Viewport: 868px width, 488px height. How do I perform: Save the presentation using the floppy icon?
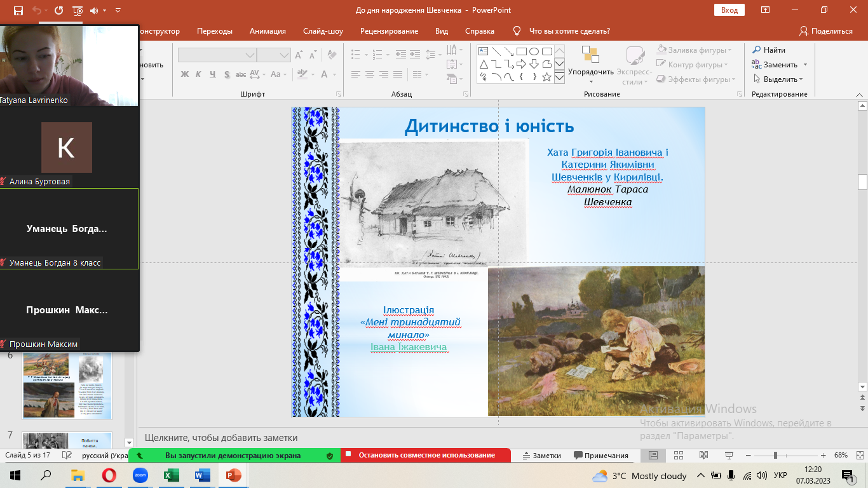pyautogui.click(x=18, y=10)
